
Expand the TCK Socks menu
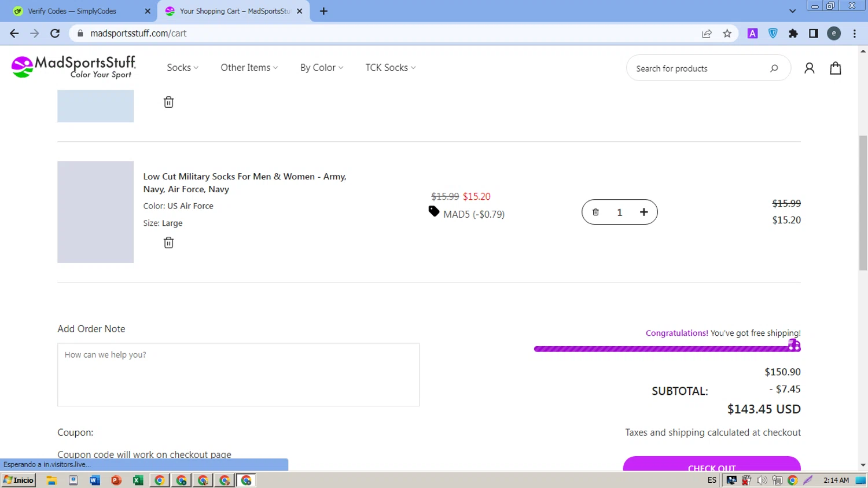[x=391, y=68]
